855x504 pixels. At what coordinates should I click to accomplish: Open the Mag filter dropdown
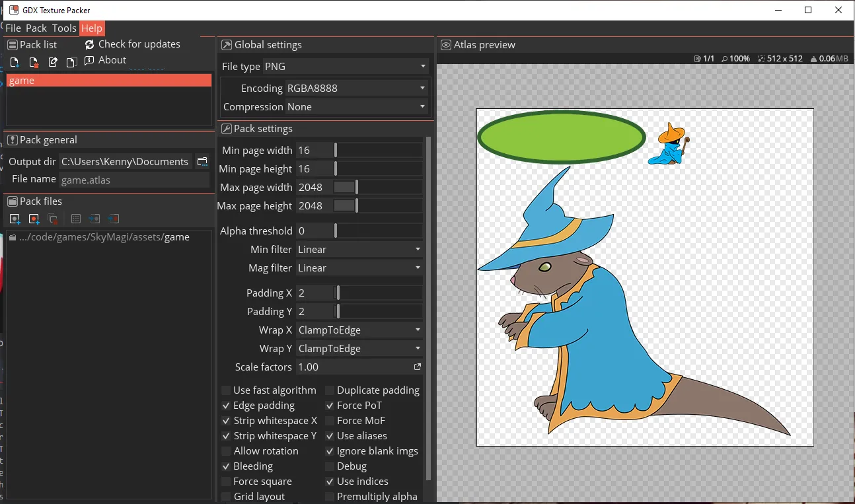(359, 268)
